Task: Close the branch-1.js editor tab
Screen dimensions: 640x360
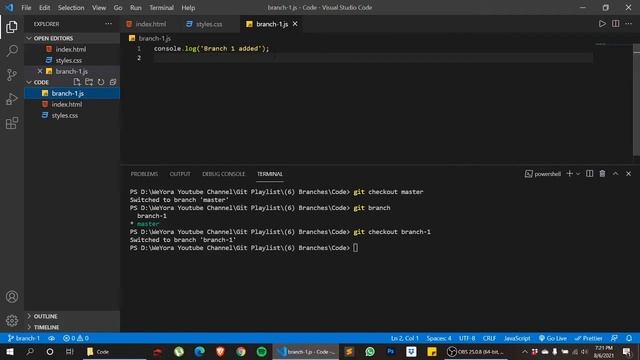Action: pyautogui.click(x=295, y=24)
